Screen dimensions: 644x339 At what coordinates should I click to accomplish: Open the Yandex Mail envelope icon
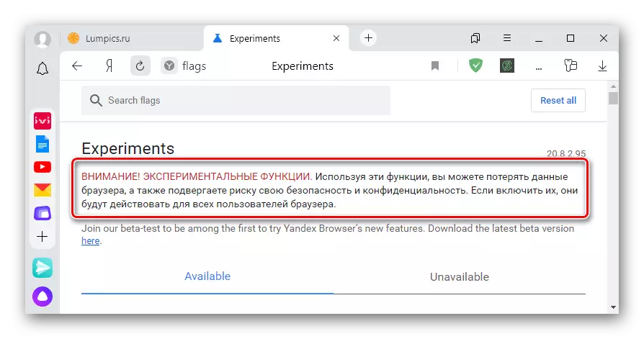(x=42, y=190)
